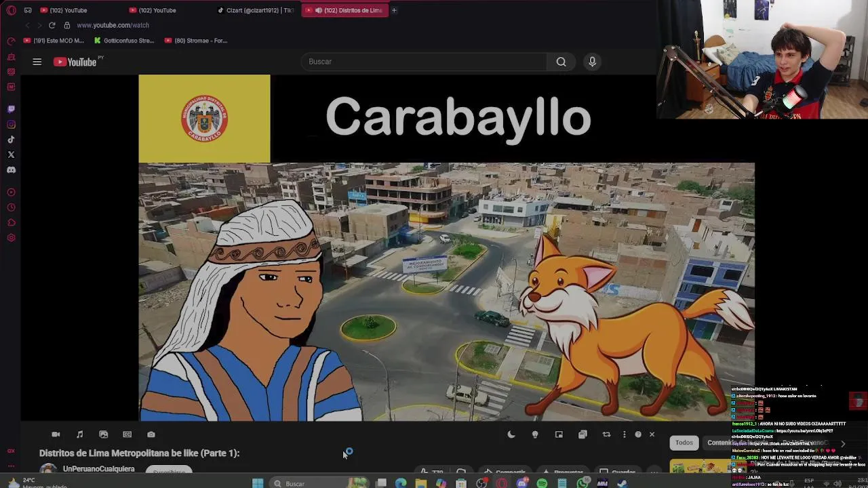Select the Todos filter chip
Viewport: 868px width, 488px height.
pyautogui.click(x=684, y=443)
